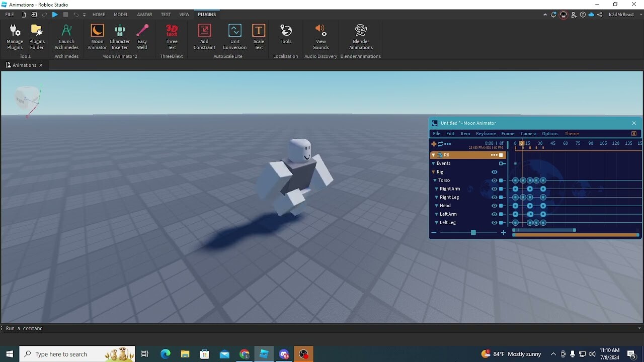Click the Add Constraint tool
The height and width of the screenshot is (362, 644).
pyautogui.click(x=204, y=35)
